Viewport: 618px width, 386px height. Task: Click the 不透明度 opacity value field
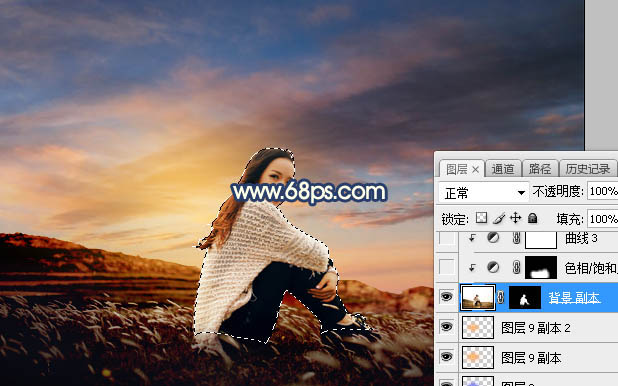point(603,192)
